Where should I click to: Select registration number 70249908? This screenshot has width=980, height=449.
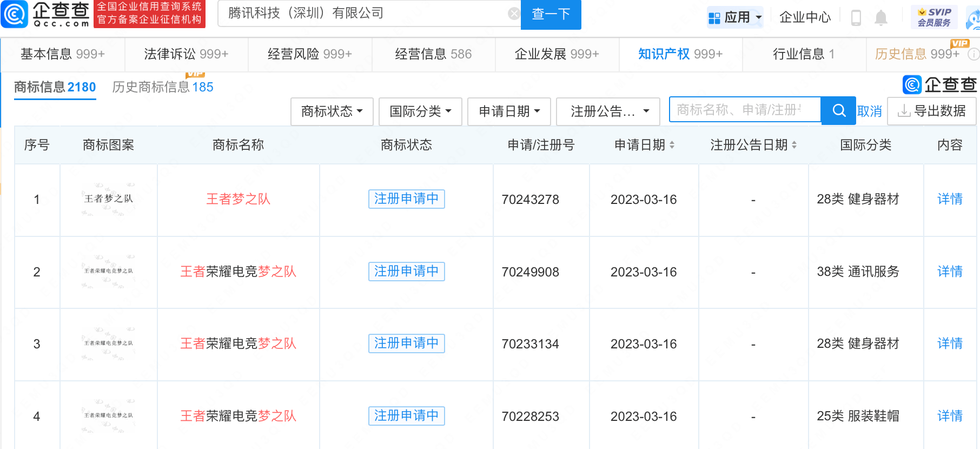click(x=531, y=272)
